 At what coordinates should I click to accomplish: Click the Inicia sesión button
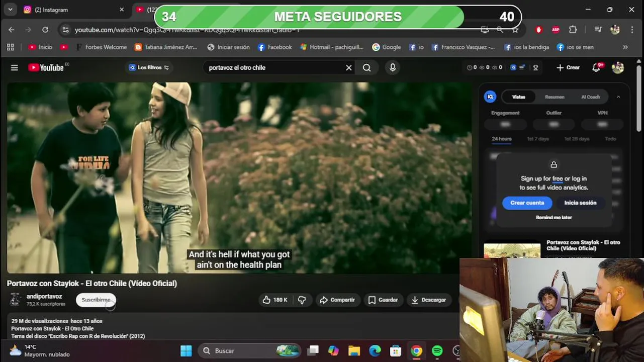pyautogui.click(x=580, y=203)
